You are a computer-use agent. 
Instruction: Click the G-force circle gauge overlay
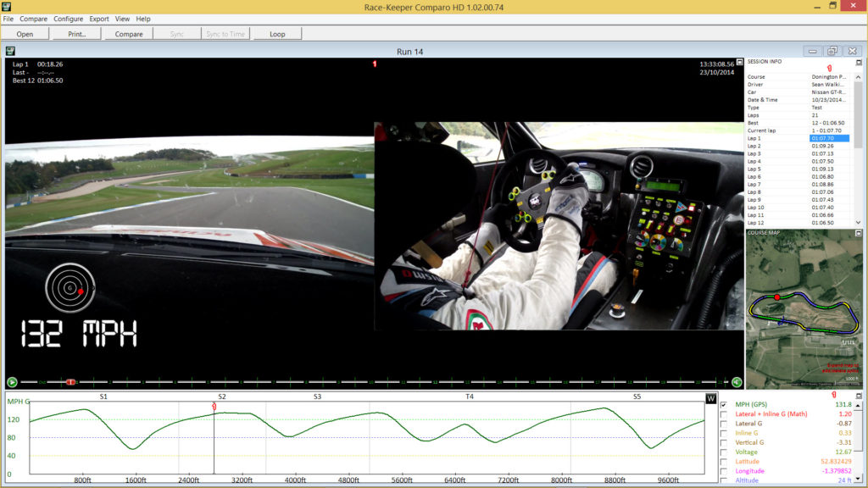pyautogui.click(x=70, y=288)
